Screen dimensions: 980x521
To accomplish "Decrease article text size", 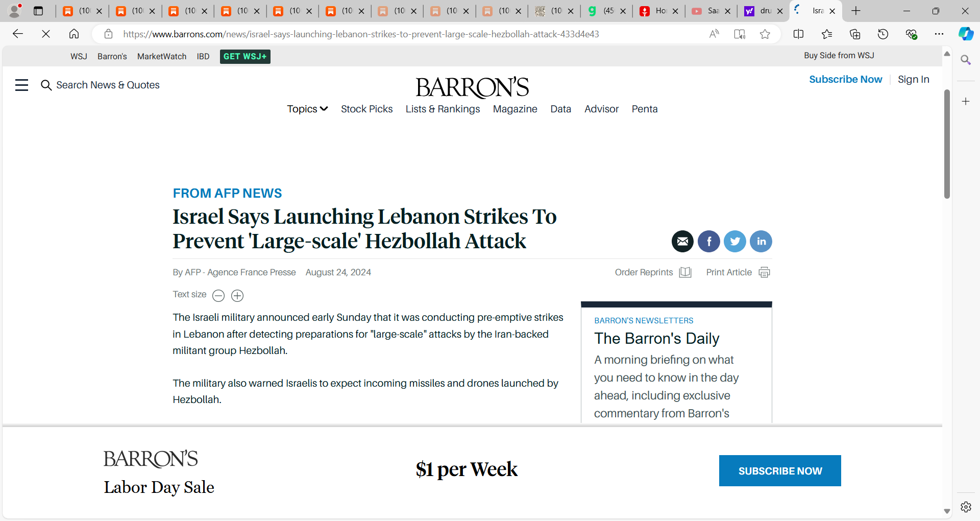I will [x=218, y=296].
